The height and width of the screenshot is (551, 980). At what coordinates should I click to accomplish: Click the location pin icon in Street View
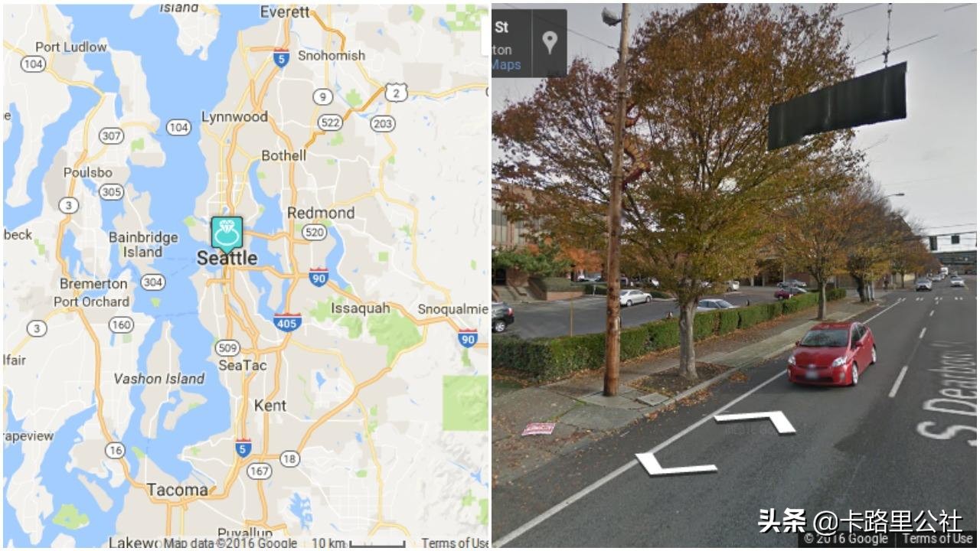(x=550, y=42)
